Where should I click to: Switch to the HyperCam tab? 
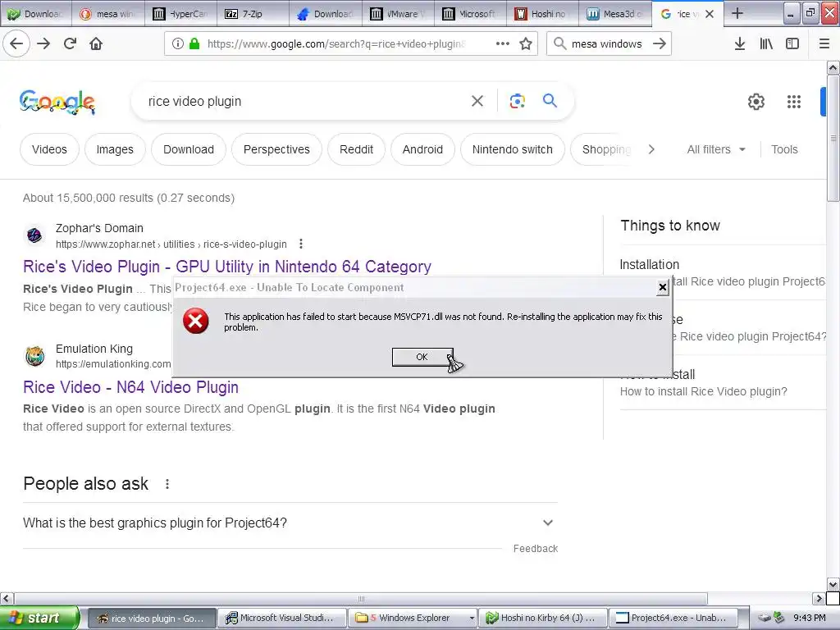(x=180, y=14)
